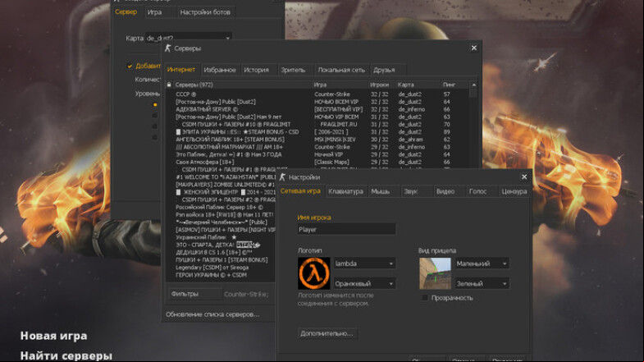This screenshot has width=644, height=362.
Task: Open the lambda logo dropdown
Action: coord(364,263)
